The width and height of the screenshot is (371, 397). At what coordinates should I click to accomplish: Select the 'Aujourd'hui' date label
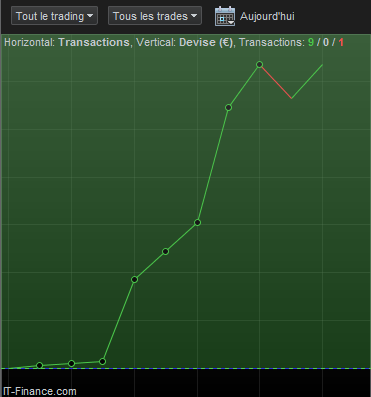[267, 16]
